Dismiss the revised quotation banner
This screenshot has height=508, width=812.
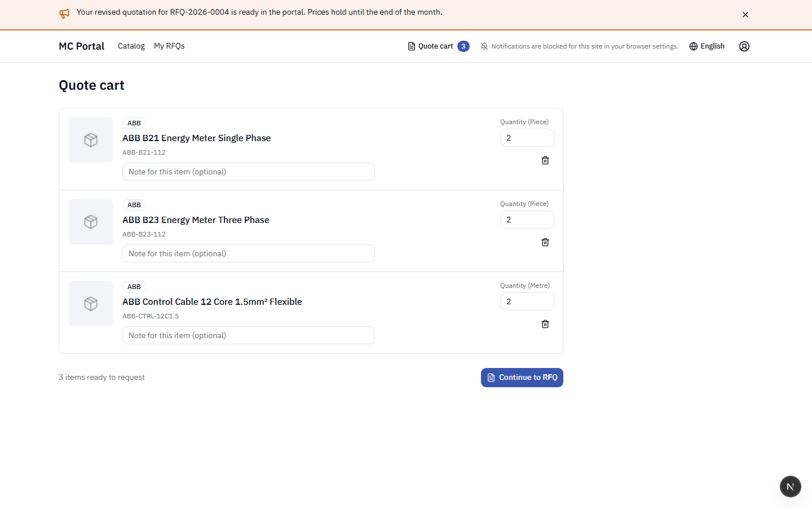(x=745, y=15)
